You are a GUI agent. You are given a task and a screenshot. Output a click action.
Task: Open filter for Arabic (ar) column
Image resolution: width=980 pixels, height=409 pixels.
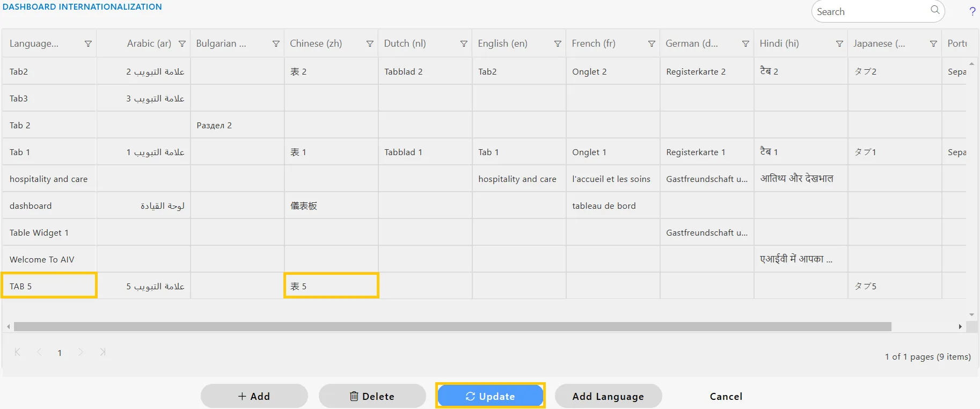coord(182,43)
